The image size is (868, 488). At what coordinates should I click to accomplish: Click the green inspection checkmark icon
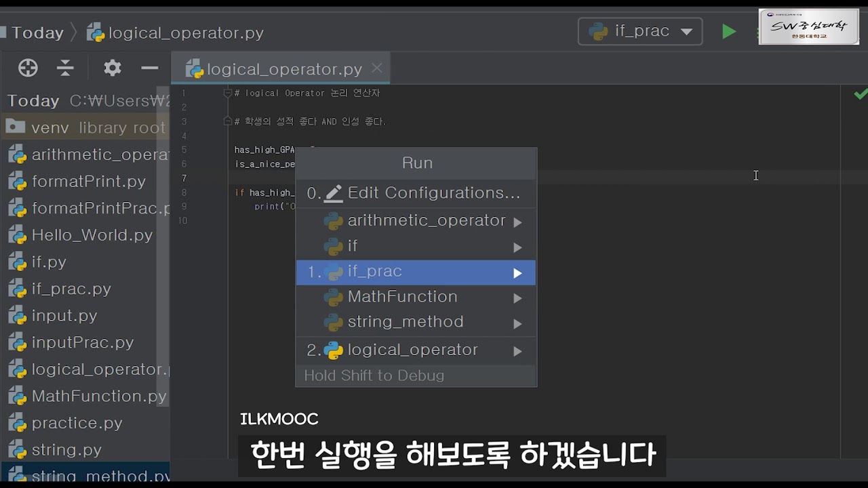[x=861, y=95]
